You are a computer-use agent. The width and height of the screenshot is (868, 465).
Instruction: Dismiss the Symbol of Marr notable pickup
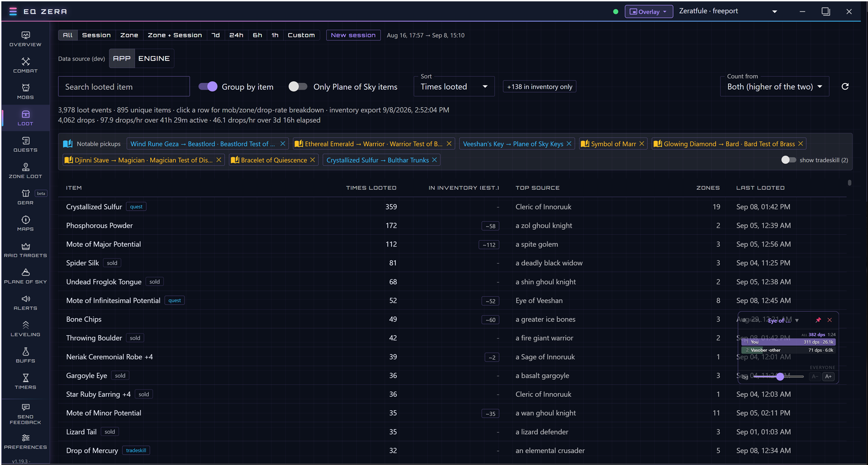(x=642, y=144)
